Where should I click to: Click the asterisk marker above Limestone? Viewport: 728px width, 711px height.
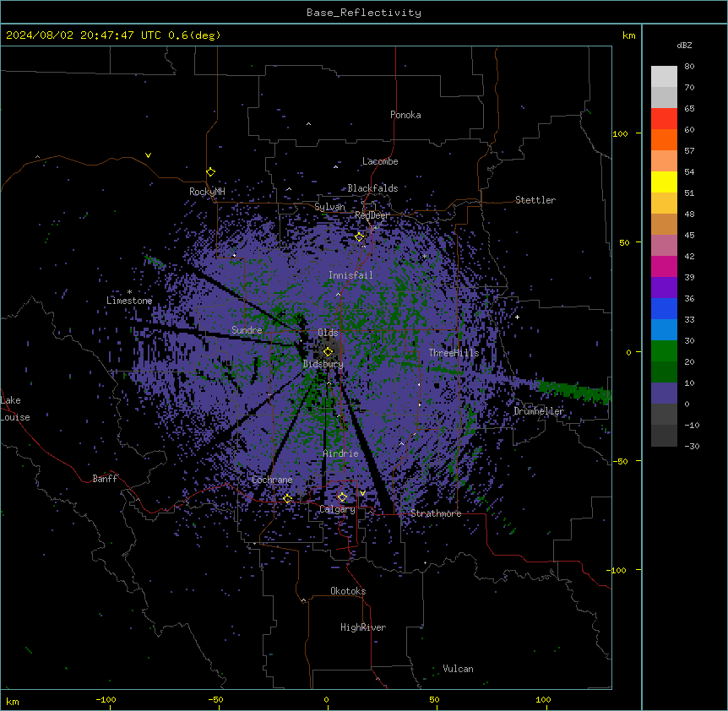pyautogui.click(x=129, y=292)
